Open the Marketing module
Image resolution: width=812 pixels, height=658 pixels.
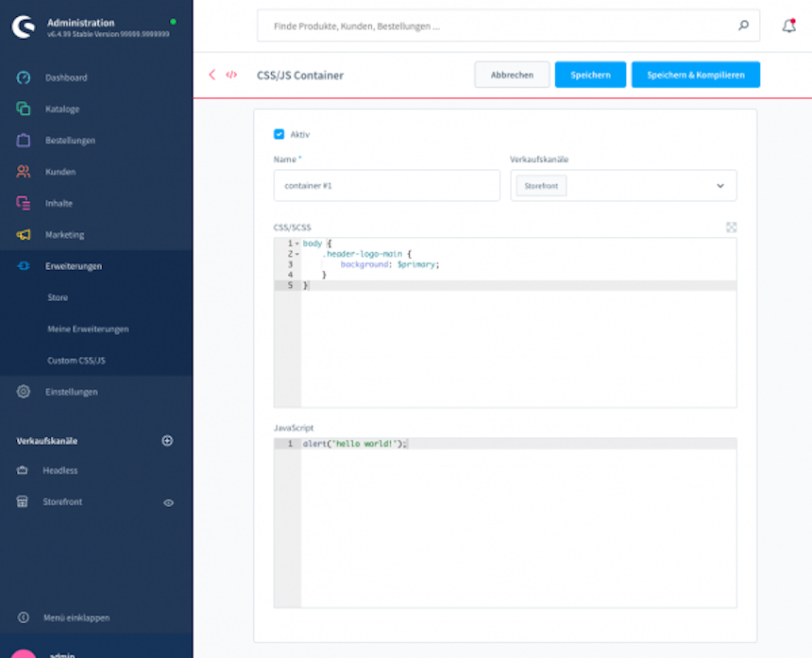tap(63, 234)
